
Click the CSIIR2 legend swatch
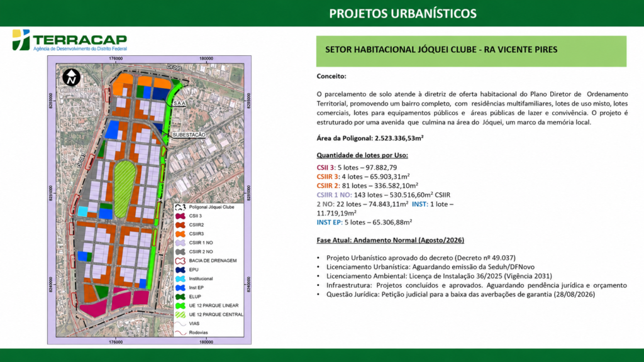click(180, 225)
